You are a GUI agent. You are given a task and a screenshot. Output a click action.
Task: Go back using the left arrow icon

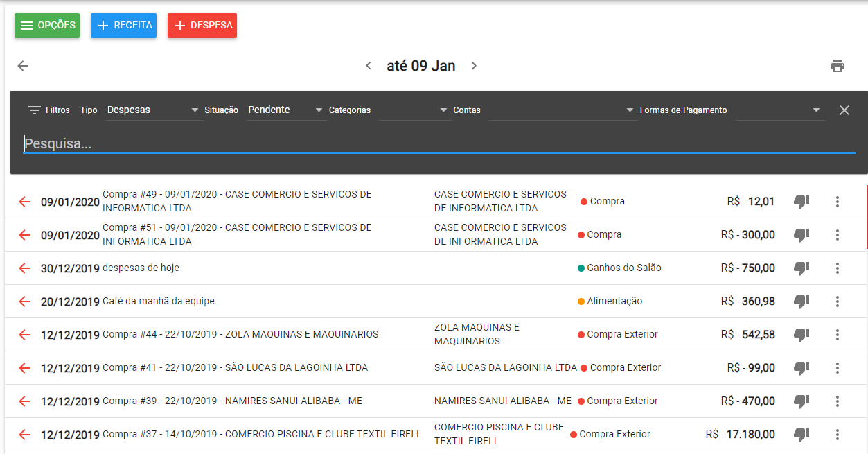(23, 66)
